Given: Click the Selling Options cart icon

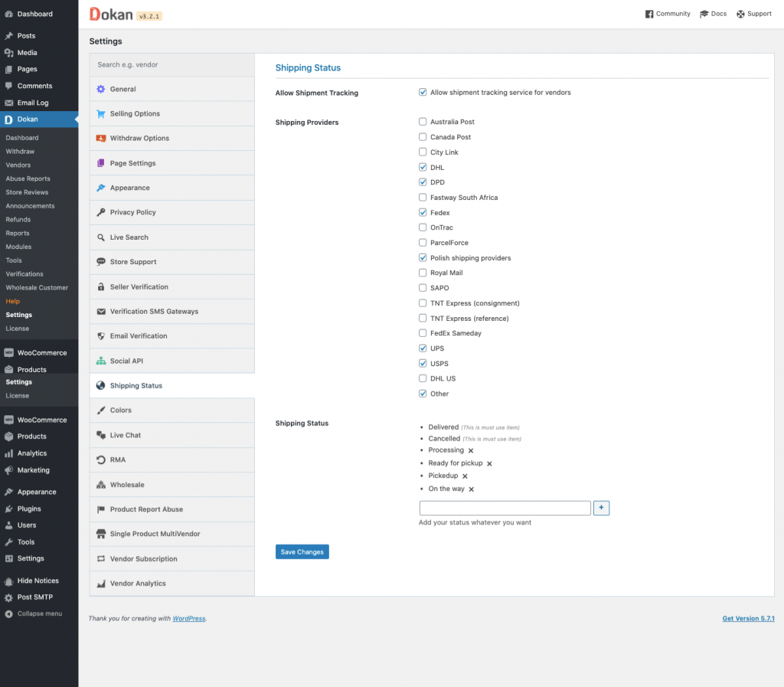Looking at the screenshot, I should tap(101, 113).
